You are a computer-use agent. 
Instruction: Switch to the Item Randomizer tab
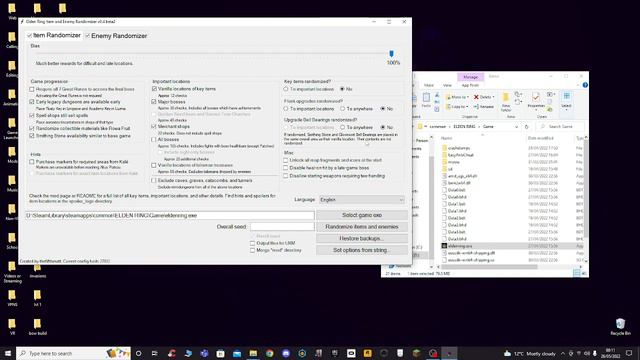(x=53, y=36)
